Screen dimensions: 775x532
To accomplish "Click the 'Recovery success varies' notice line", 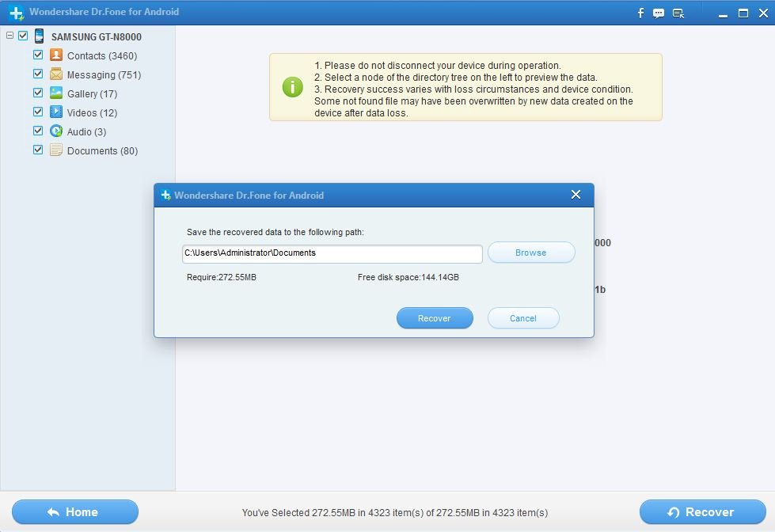I will (x=473, y=89).
